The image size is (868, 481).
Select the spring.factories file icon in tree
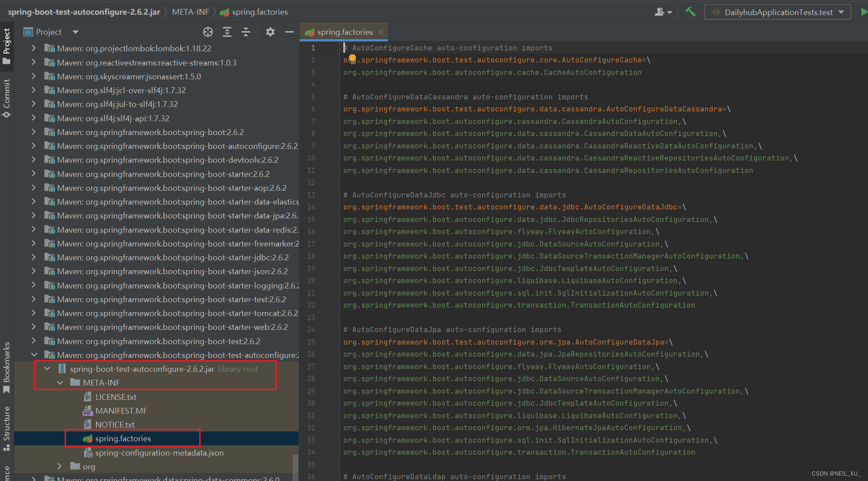[x=88, y=439]
